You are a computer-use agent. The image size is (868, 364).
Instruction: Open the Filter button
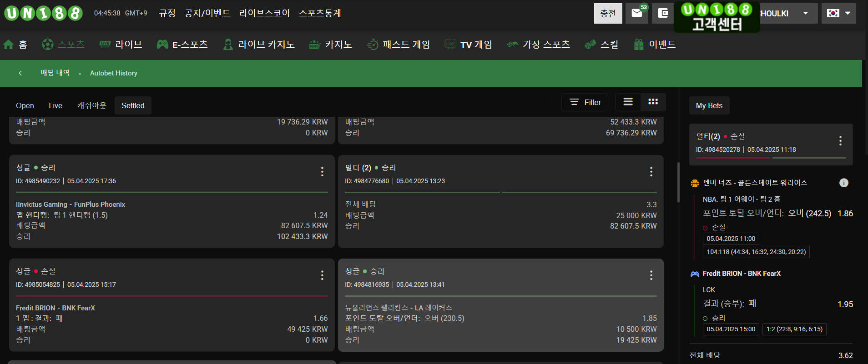(x=585, y=102)
